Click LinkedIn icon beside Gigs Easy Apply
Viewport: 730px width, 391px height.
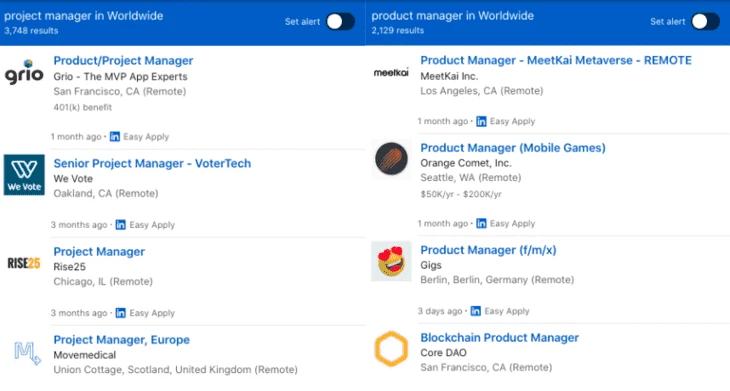(x=475, y=311)
